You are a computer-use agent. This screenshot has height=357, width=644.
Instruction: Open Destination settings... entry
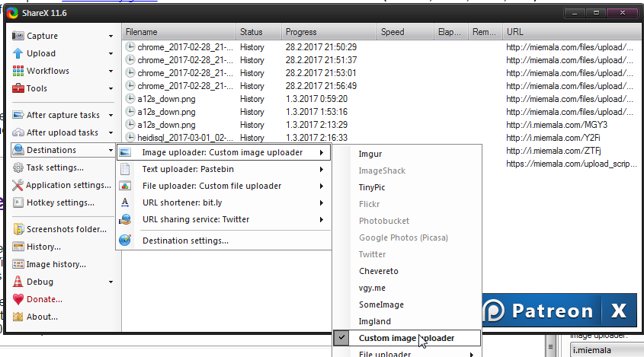pyautogui.click(x=224, y=241)
